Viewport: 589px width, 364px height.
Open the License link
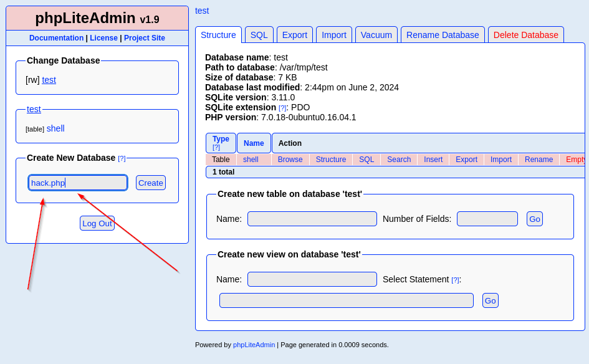point(103,38)
